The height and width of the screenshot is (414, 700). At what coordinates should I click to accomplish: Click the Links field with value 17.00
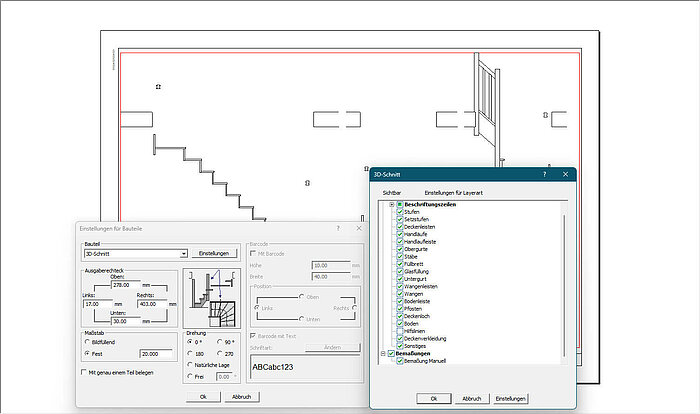coord(97,304)
